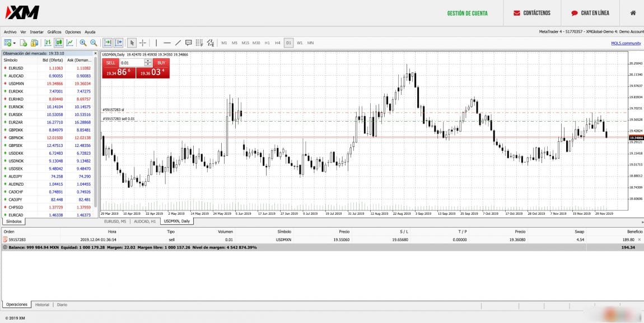The height and width of the screenshot is (323, 644).
Task: Open the Insertar menu
Action: pyautogui.click(x=36, y=32)
